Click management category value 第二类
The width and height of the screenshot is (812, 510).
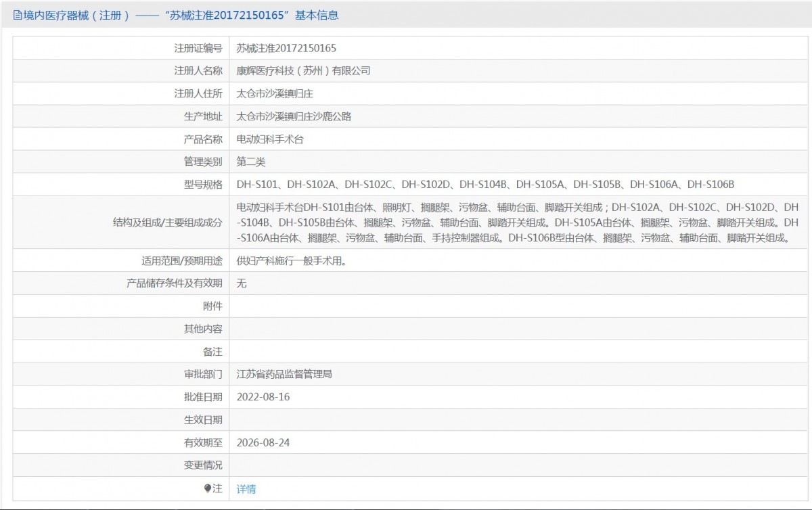[x=251, y=162]
